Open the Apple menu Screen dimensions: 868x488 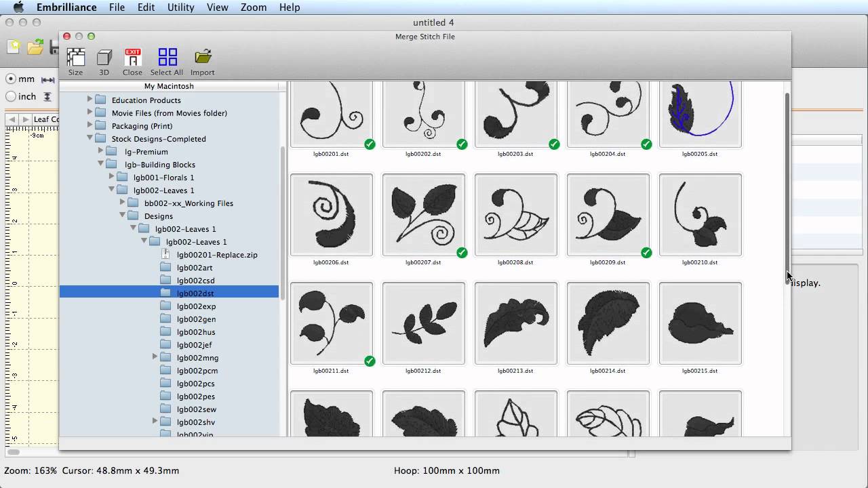pyautogui.click(x=18, y=7)
